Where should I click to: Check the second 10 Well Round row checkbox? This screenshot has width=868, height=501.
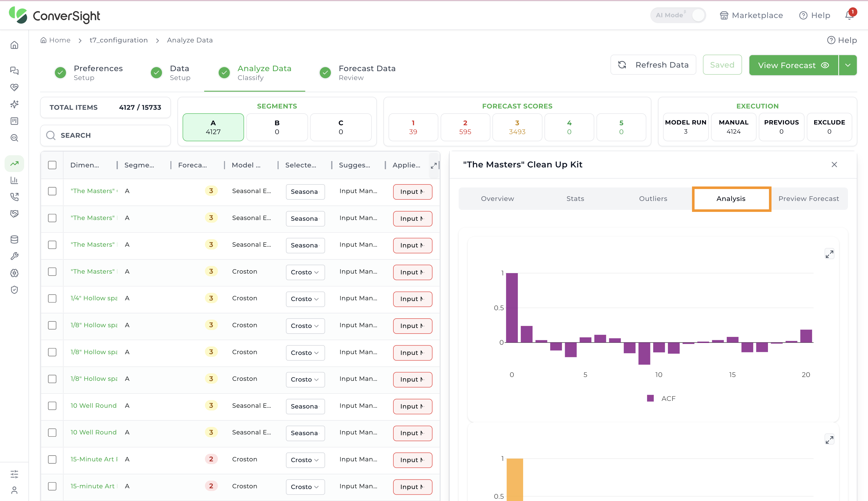[x=52, y=433]
